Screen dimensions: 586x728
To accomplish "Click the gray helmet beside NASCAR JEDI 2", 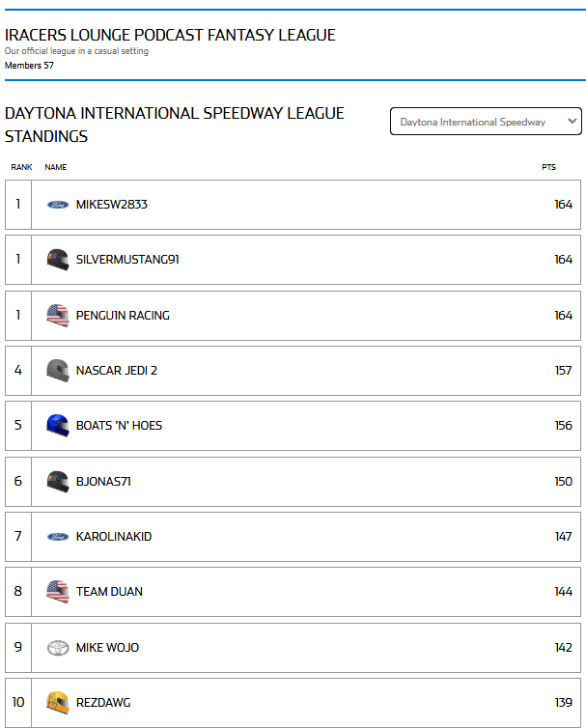I will click(x=58, y=371).
